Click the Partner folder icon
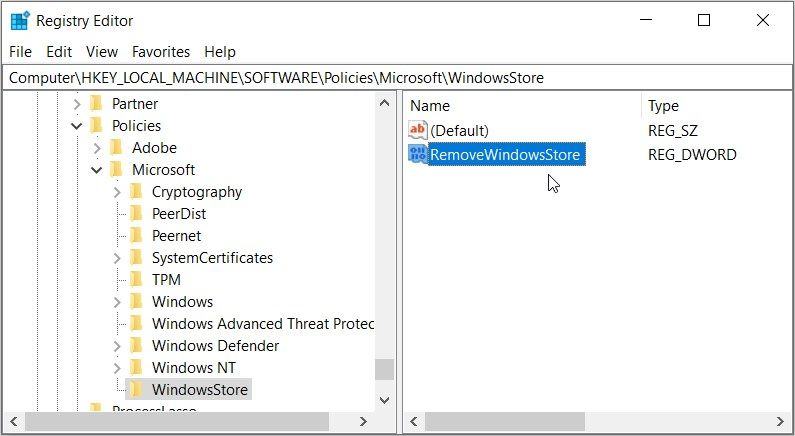 click(96, 103)
